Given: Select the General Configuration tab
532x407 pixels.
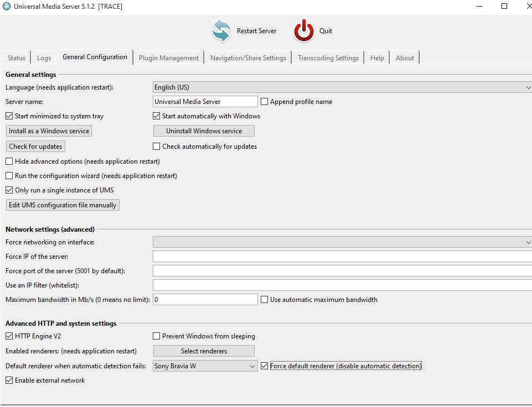Looking at the screenshot, I should [x=95, y=57].
